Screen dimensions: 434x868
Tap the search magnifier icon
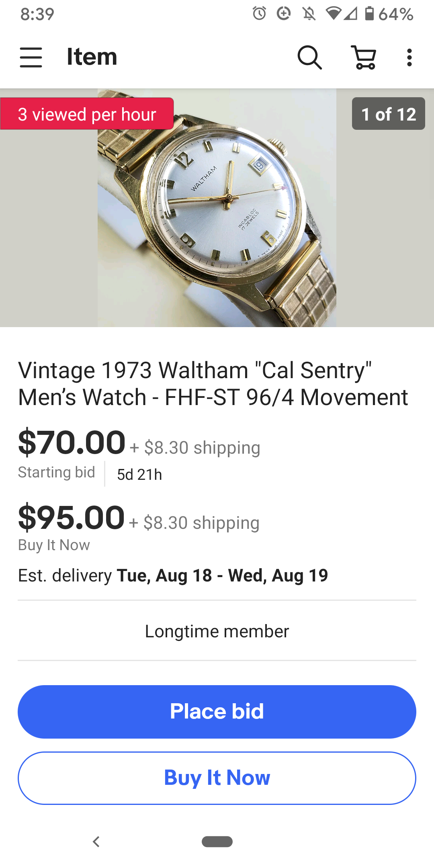coord(309,57)
